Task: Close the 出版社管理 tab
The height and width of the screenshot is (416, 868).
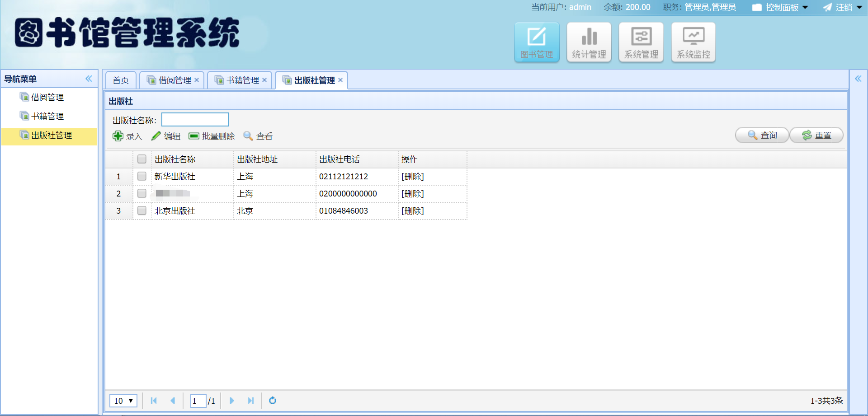Action: 340,80
